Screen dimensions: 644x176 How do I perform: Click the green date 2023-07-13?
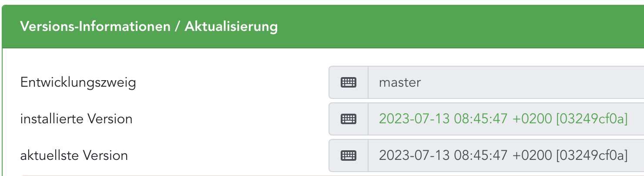(415, 119)
